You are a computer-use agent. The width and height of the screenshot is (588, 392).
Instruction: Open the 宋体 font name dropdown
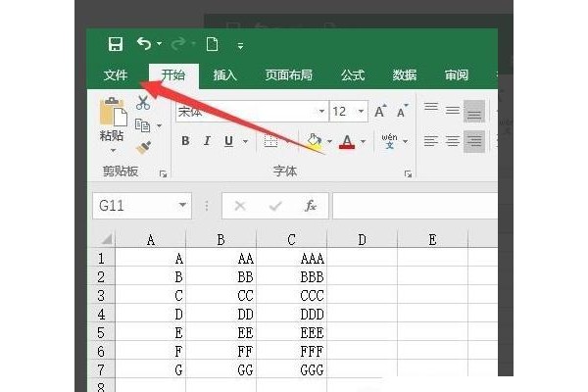(x=321, y=111)
